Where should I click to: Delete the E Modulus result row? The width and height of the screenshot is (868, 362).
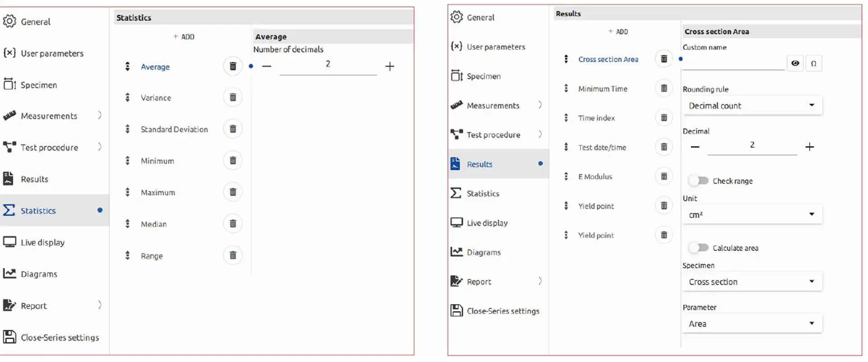point(664,176)
